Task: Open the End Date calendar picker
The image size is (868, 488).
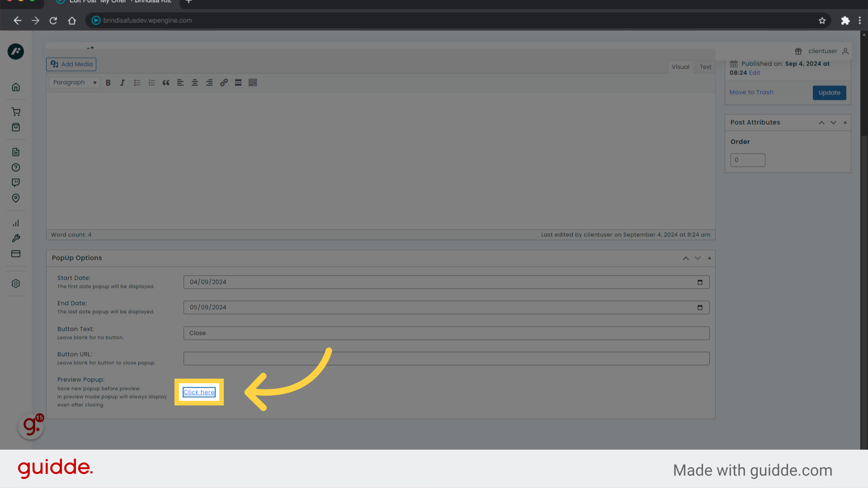Action: coord(700,307)
